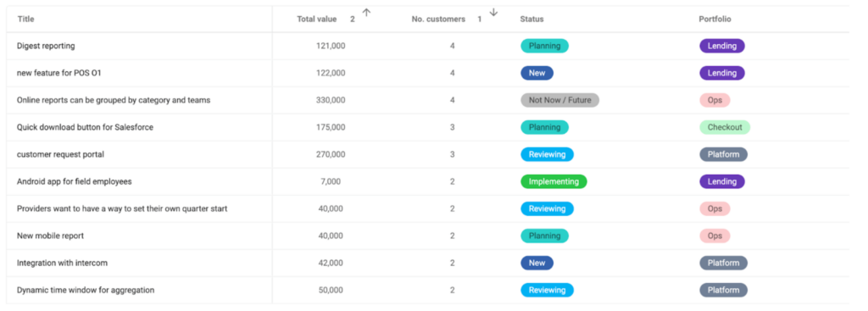Select the 330,000 total value cell
This screenshot has width=868, height=311.
pyautogui.click(x=331, y=100)
